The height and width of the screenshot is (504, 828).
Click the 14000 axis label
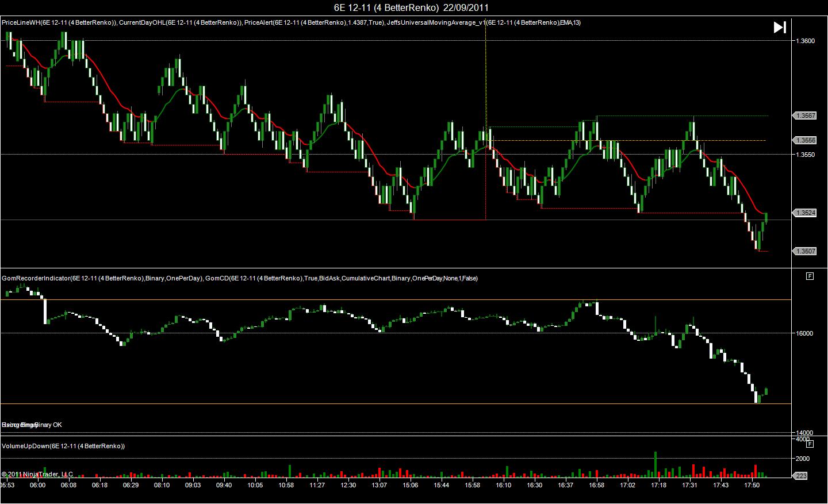(804, 433)
